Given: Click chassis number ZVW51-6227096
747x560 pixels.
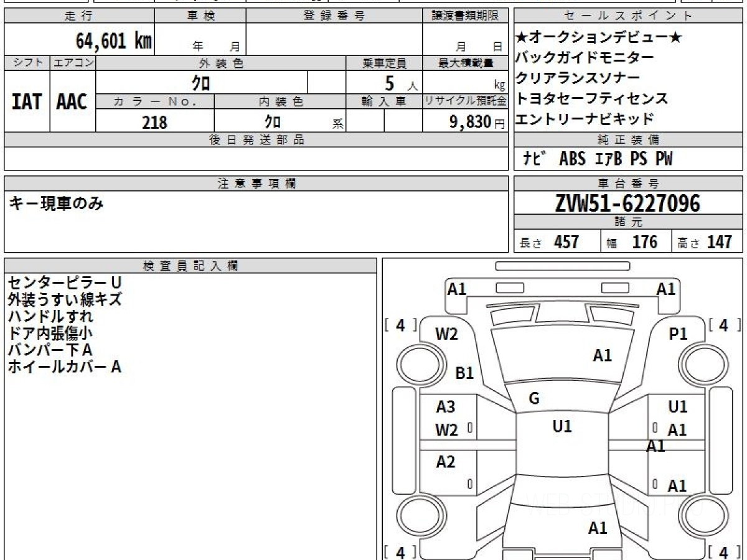Looking at the screenshot, I should click(627, 203).
